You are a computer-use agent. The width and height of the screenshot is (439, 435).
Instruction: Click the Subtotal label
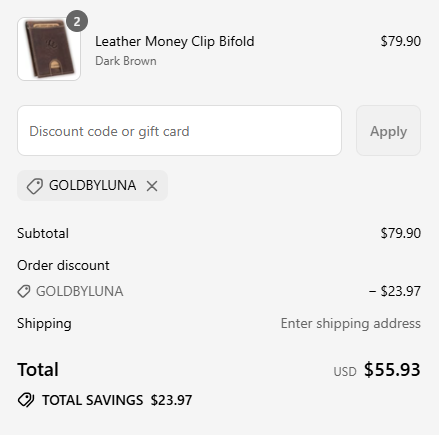[43, 233]
